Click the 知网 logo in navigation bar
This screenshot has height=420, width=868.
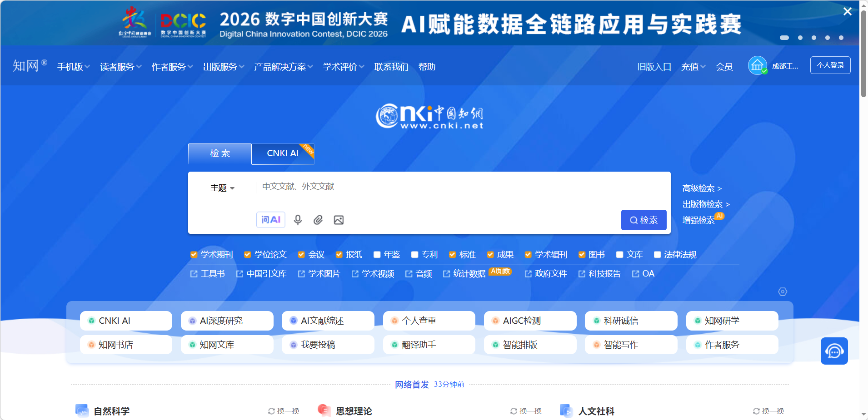point(30,66)
